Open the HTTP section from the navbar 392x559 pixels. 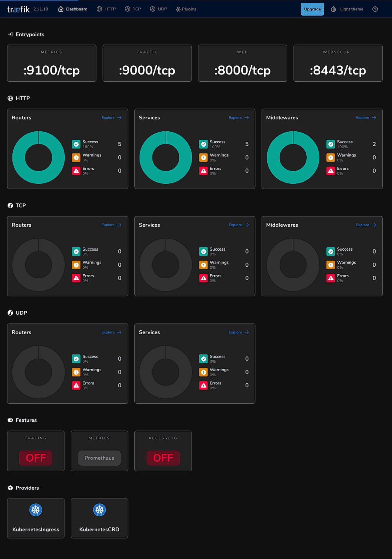pos(106,9)
